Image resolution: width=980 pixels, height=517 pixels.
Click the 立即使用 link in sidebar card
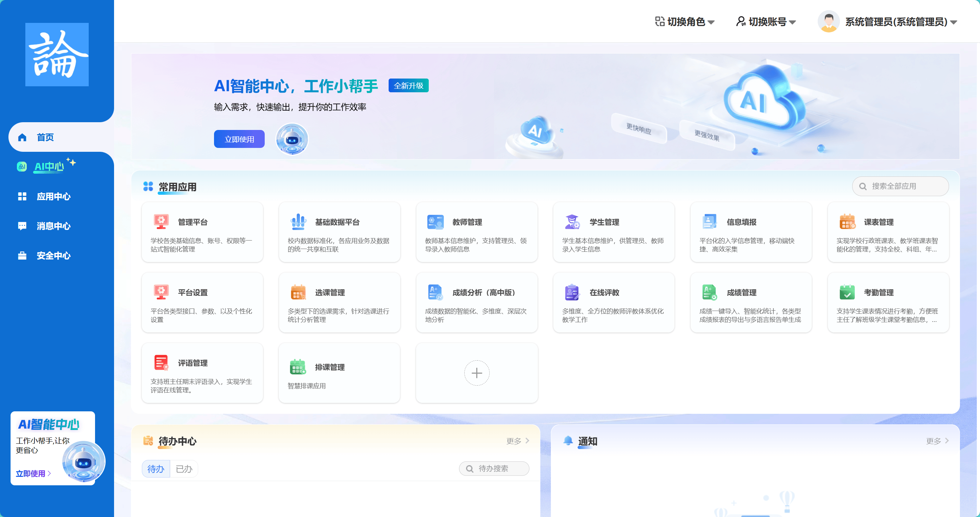[33, 474]
